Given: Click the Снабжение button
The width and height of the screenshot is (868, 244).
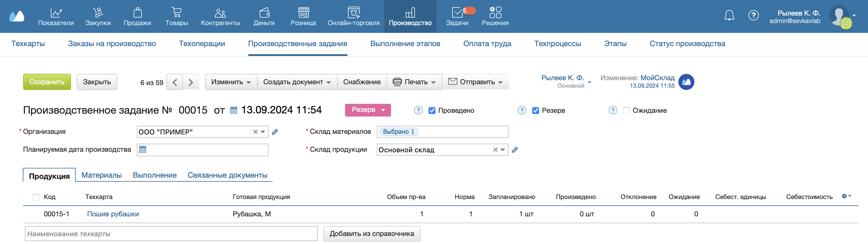Looking at the screenshot, I should tap(362, 82).
